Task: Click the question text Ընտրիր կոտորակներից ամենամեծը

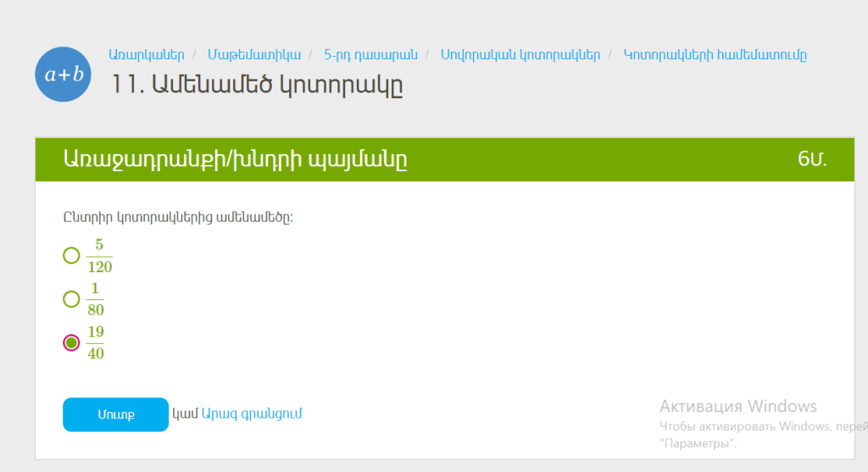Action: pyautogui.click(x=178, y=217)
